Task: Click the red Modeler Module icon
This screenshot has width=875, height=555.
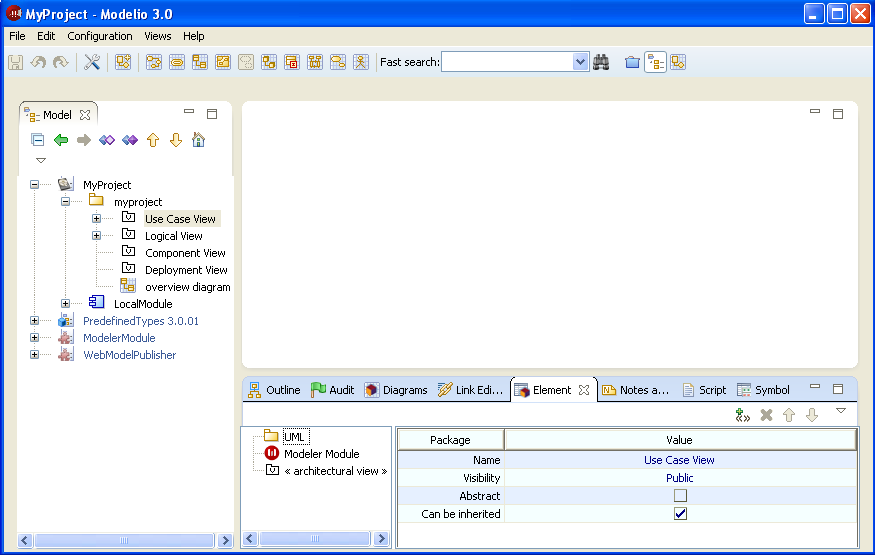Action: [272, 453]
